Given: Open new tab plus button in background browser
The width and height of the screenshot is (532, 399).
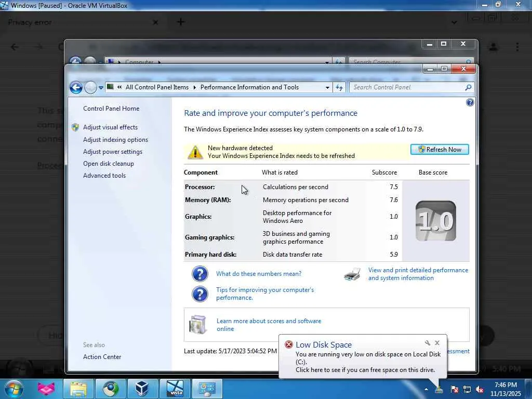Looking at the screenshot, I should pyautogui.click(x=181, y=22).
